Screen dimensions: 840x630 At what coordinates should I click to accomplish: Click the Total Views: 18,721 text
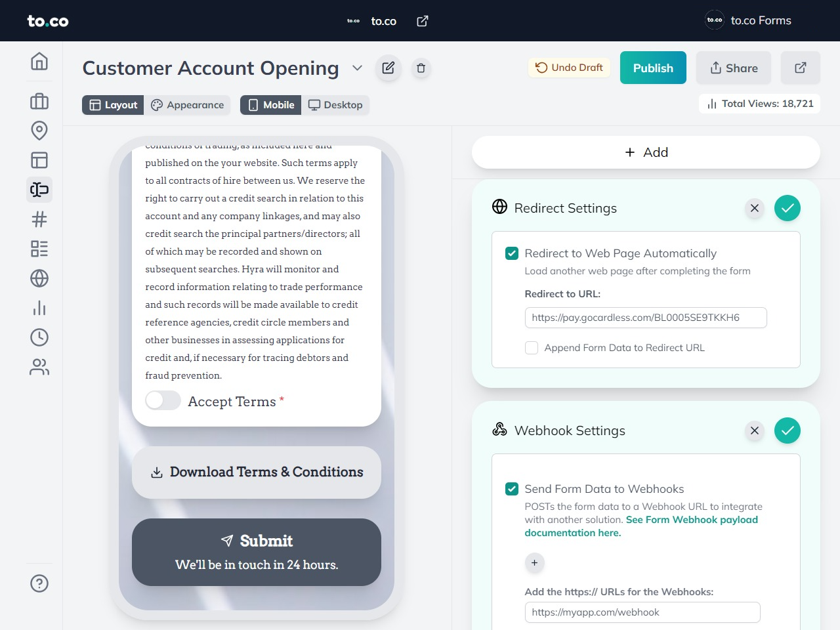768,104
